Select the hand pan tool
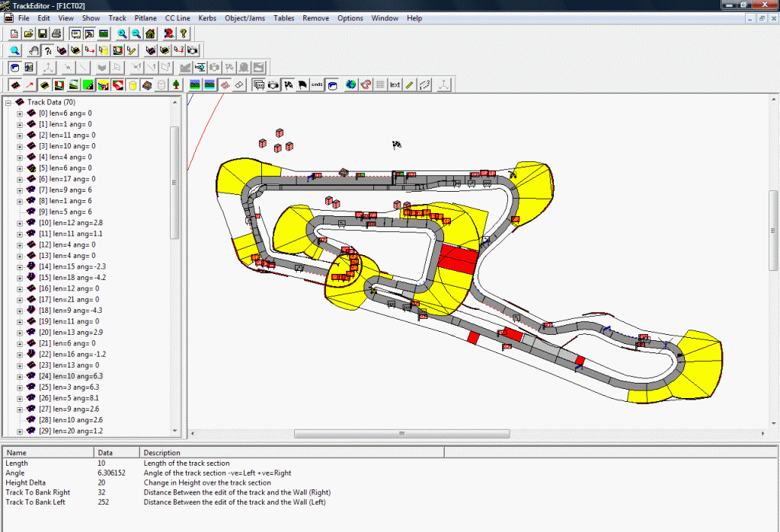780x532 pixels. click(x=34, y=51)
